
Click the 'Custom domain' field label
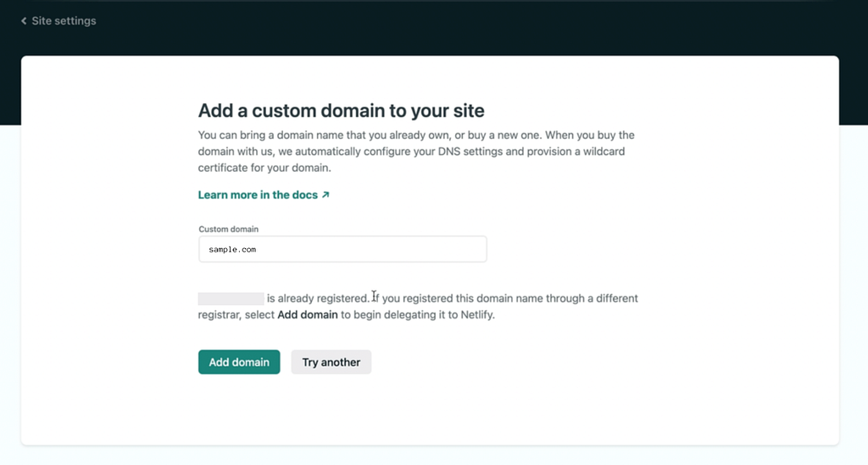(x=229, y=229)
